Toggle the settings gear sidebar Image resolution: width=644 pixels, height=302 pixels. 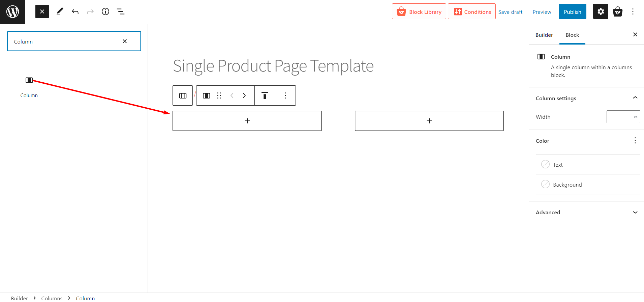click(x=601, y=11)
